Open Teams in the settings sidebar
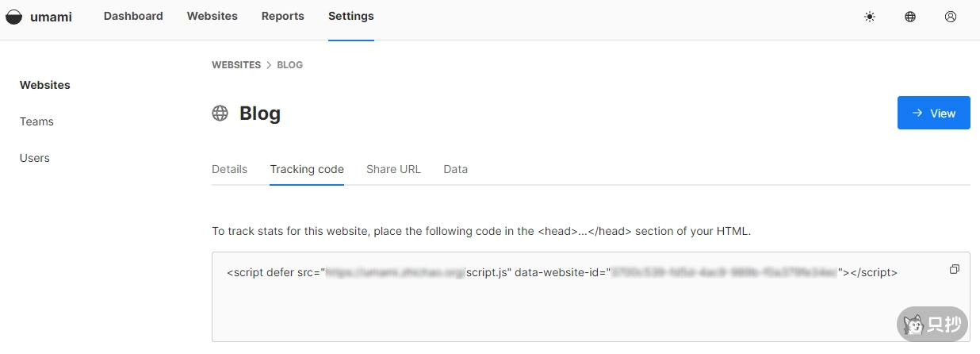 click(x=36, y=121)
